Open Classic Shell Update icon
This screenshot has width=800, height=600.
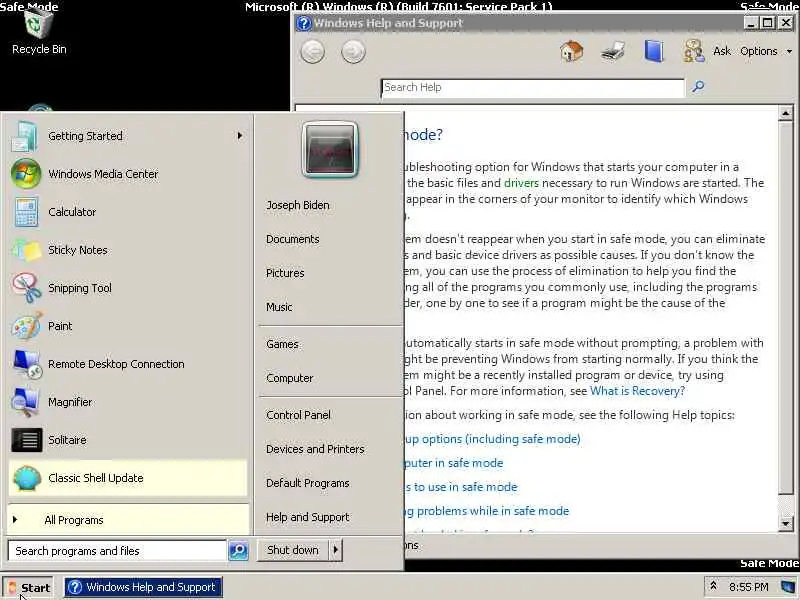coord(27,478)
